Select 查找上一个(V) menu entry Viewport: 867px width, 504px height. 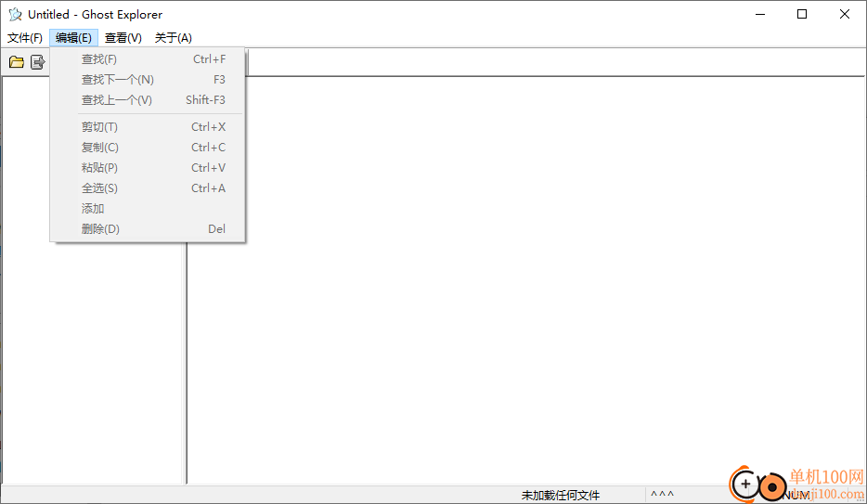[148, 100]
